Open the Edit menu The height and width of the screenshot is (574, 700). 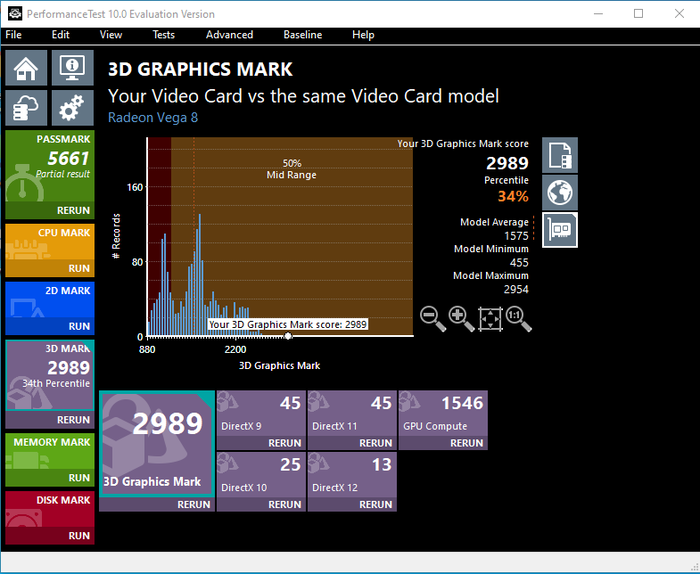point(60,35)
